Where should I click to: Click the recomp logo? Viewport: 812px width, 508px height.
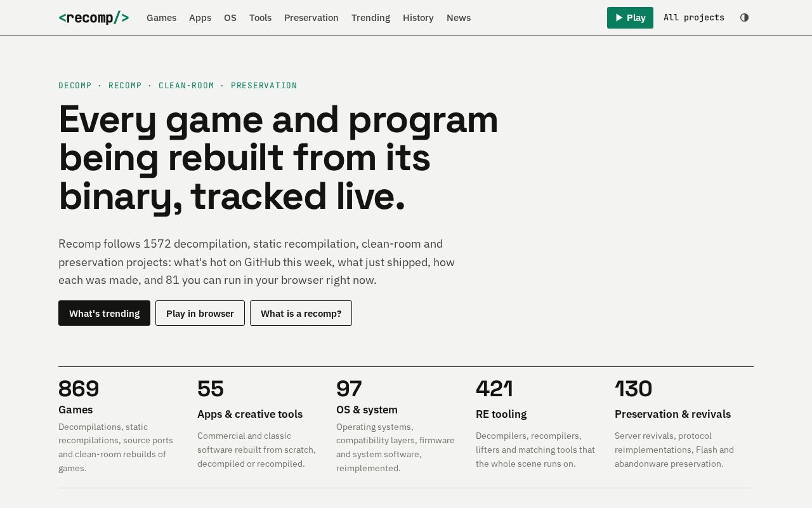pyautogui.click(x=94, y=18)
